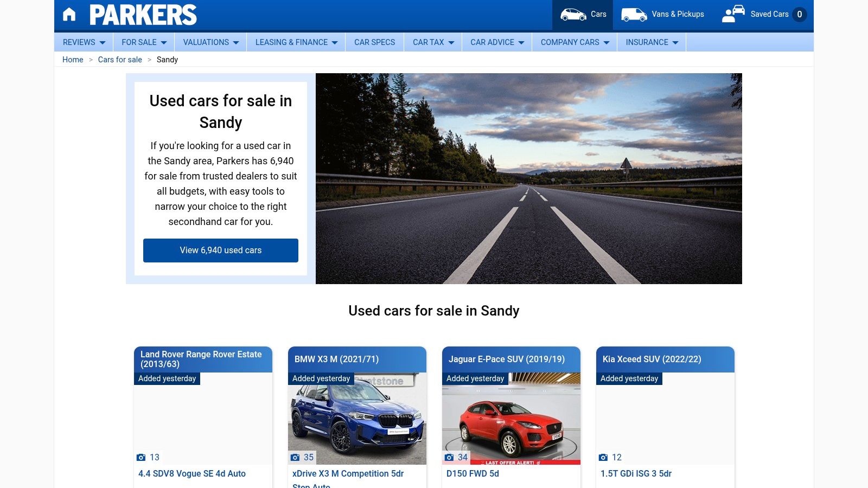Click the Sandy breadcrumb text
Viewport: 868px width, 488px height.
[x=167, y=60]
